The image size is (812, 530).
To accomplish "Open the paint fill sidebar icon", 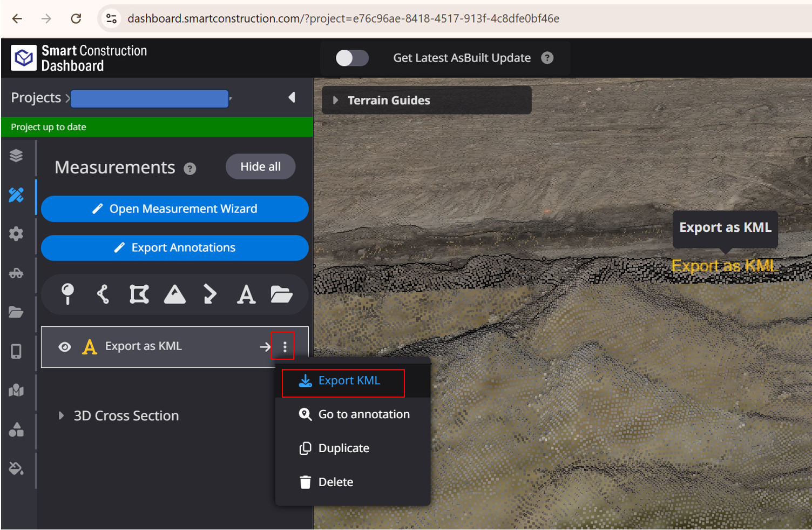I will pos(16,468).
